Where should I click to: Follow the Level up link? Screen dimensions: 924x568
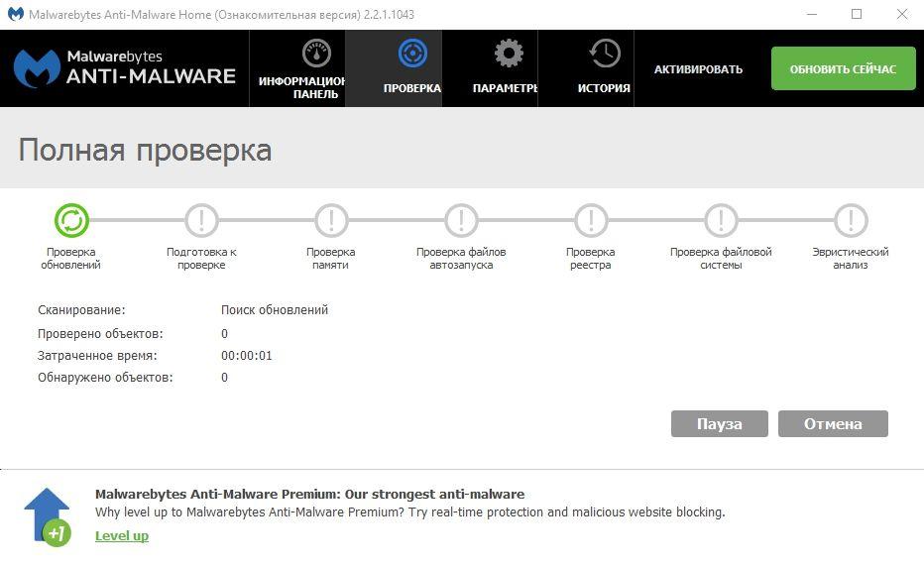tap(122, 536)
